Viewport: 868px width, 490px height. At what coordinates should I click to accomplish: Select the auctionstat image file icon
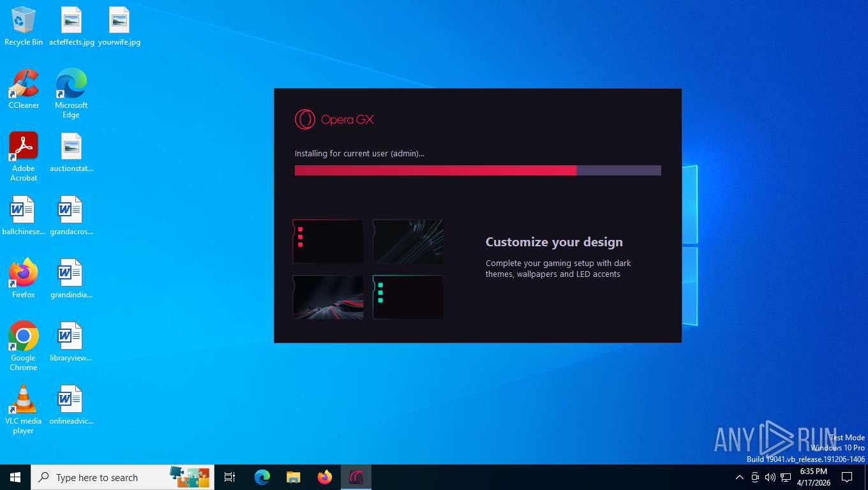click(71, 152)
